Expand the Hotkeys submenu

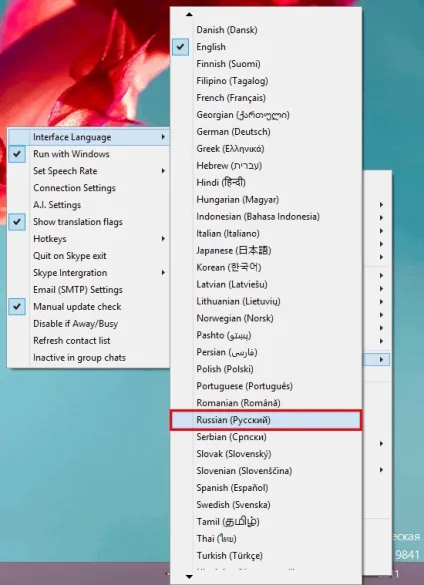click(88, 239)
